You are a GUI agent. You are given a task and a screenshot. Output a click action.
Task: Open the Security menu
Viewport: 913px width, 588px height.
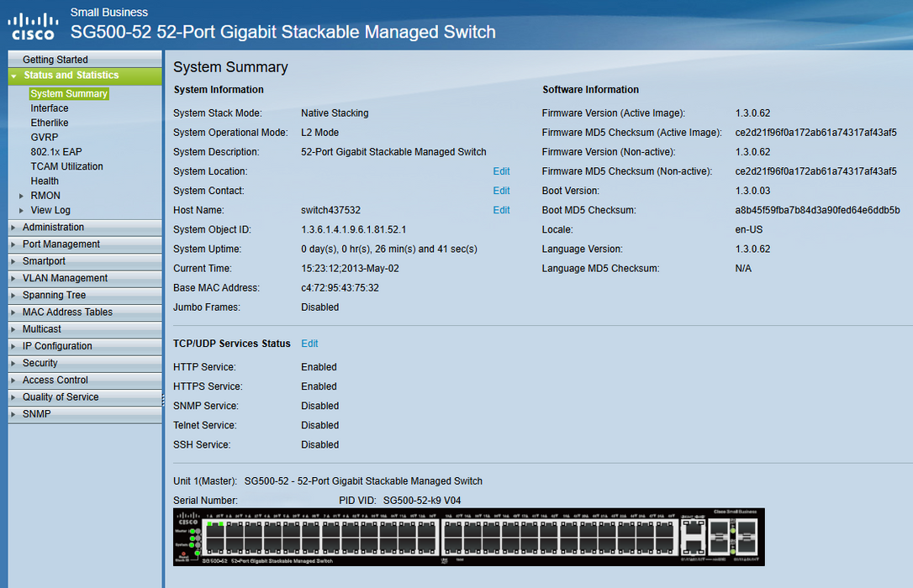[84, 363]
